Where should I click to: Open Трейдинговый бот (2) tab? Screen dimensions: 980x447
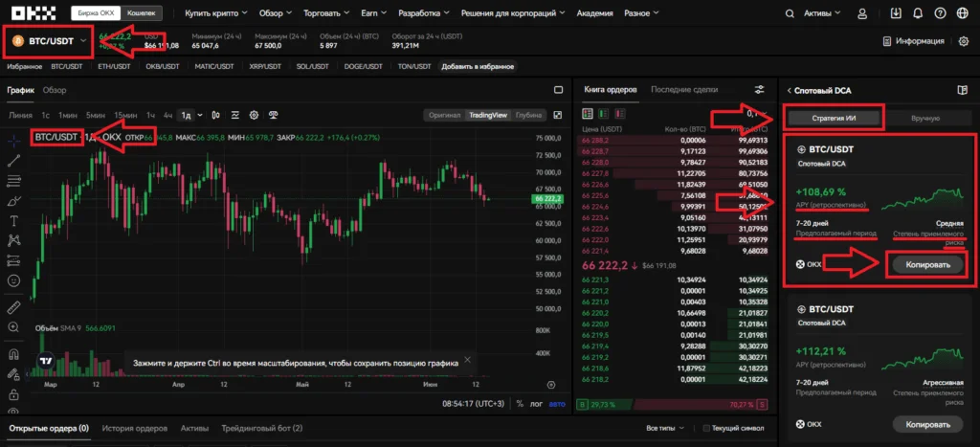pyautogui.click(x=262, y=428)
